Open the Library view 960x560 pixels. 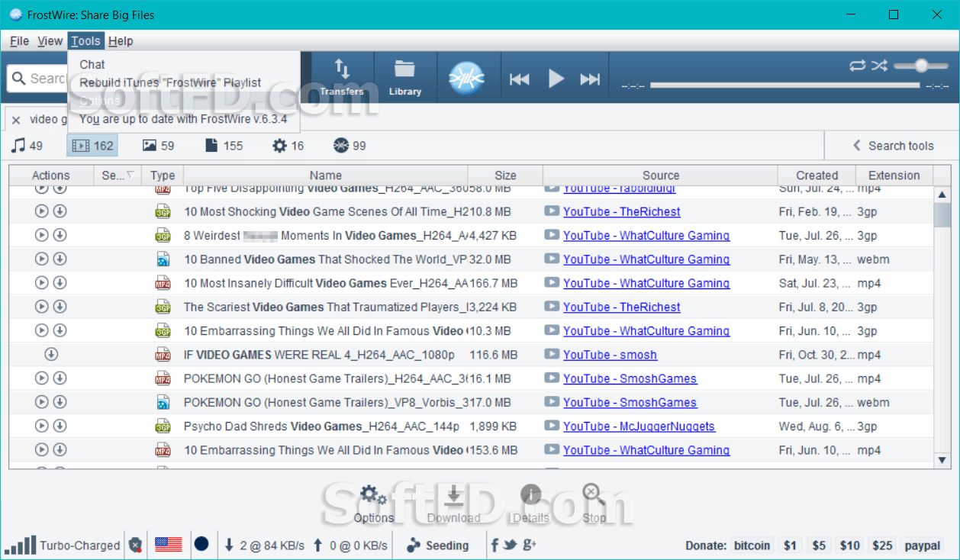(404, 78)
